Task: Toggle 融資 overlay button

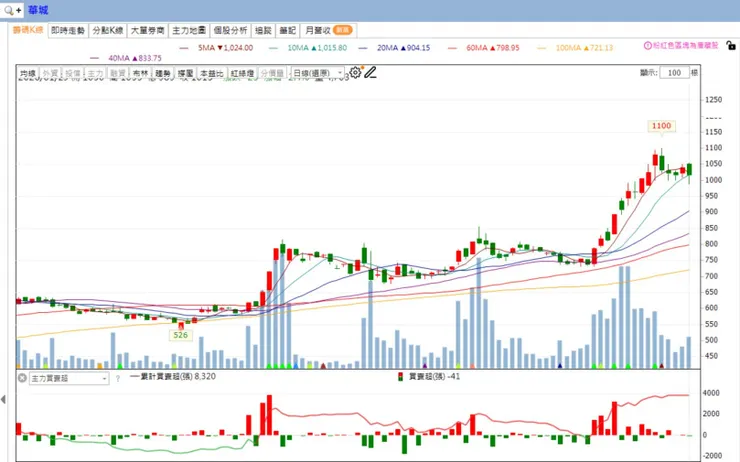Action: [118, 73]
